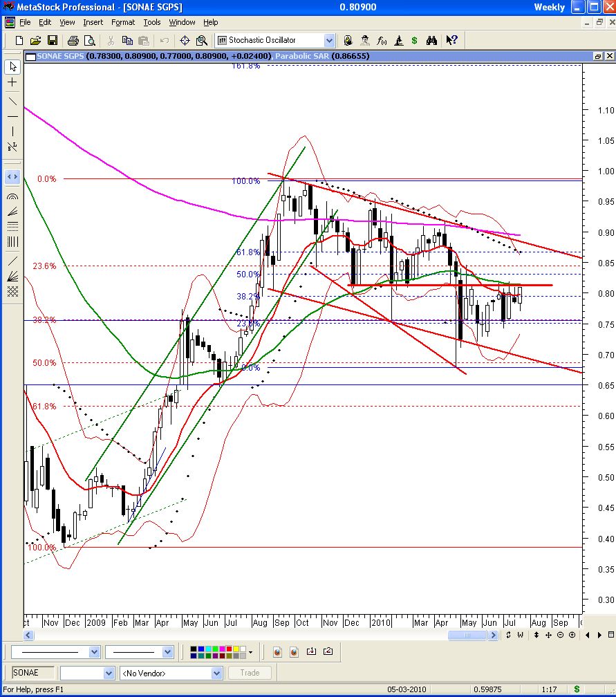The image size is (616, 697).
Task: Click the chart [1] template icon
Action: pyautogui.click(x=311, y=651)
